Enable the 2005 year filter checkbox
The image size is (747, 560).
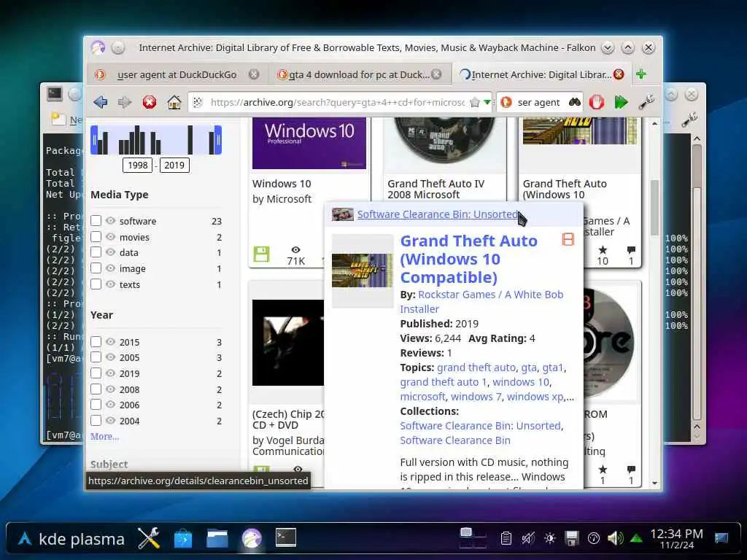pyautogui.click(x=96, y=357)
